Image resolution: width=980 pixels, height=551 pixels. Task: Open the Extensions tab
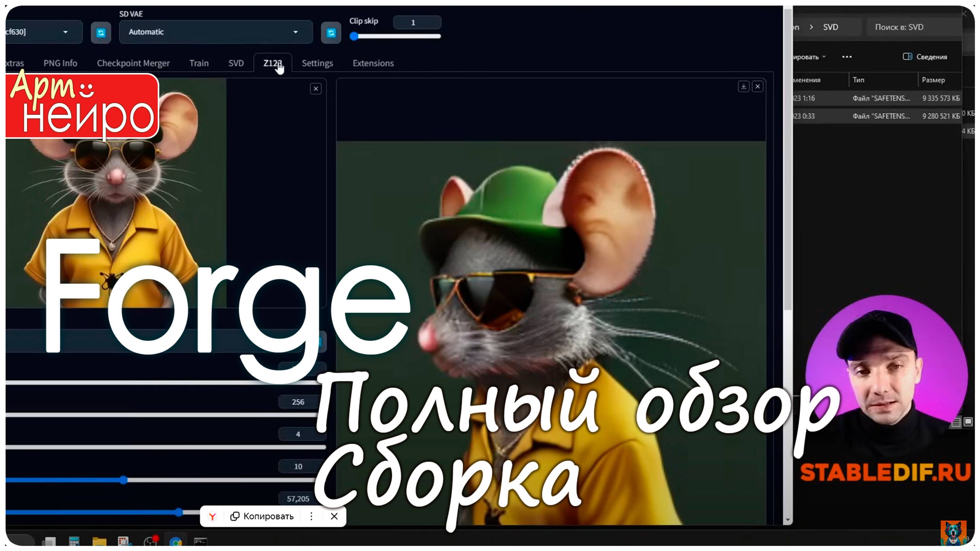(373, 63)
